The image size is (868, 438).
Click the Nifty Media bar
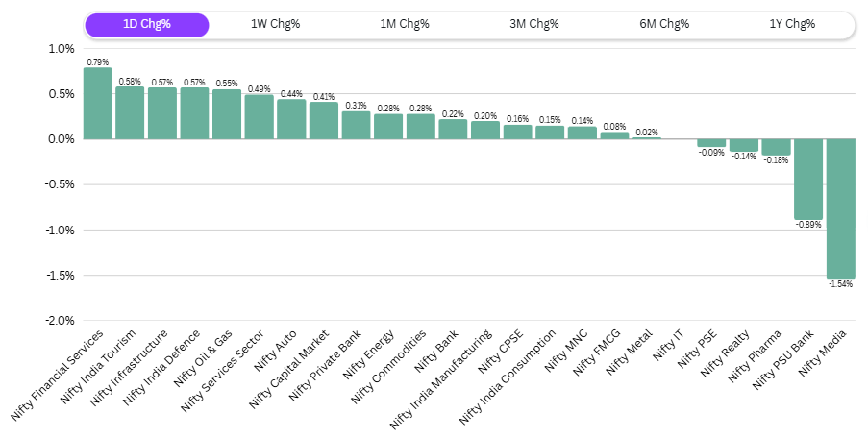[840, 208]
